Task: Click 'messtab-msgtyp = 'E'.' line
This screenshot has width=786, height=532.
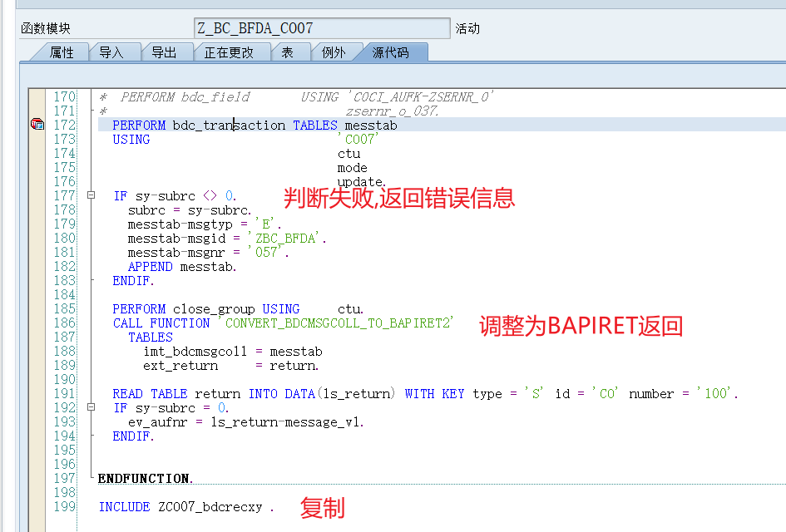Action: [205, 224]
